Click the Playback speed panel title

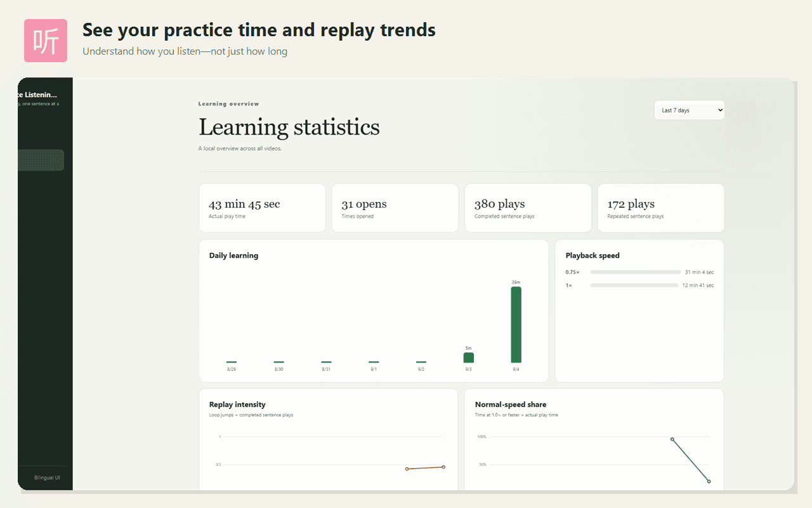[593, 255]
